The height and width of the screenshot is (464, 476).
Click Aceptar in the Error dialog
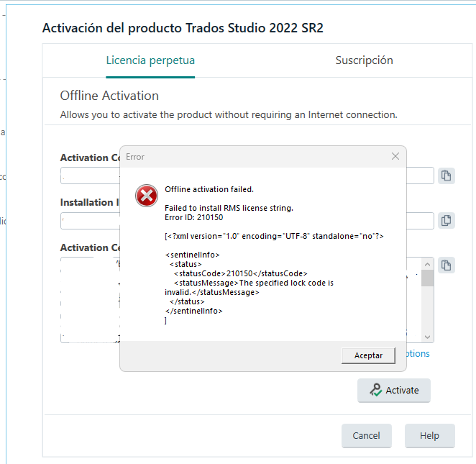tap(368, 355)
